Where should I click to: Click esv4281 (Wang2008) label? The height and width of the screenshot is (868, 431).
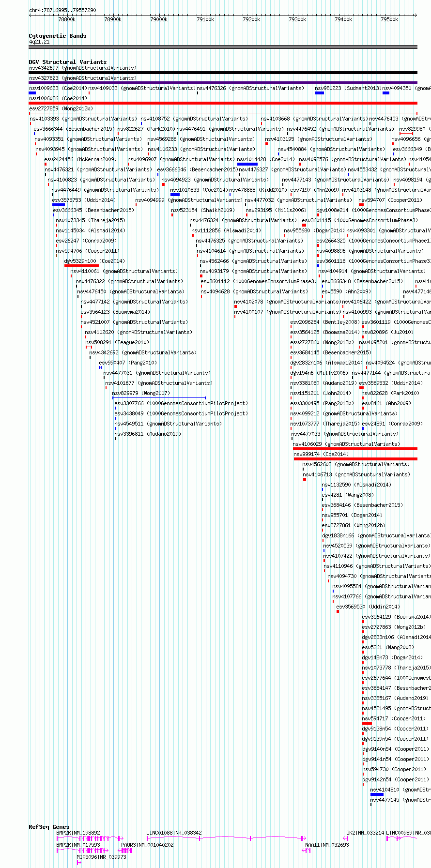(348, 495)
